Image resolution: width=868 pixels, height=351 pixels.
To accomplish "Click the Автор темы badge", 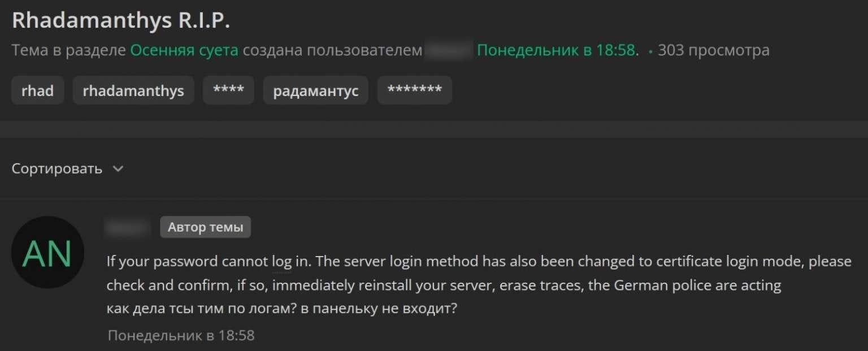I will [x=205, y=227].
